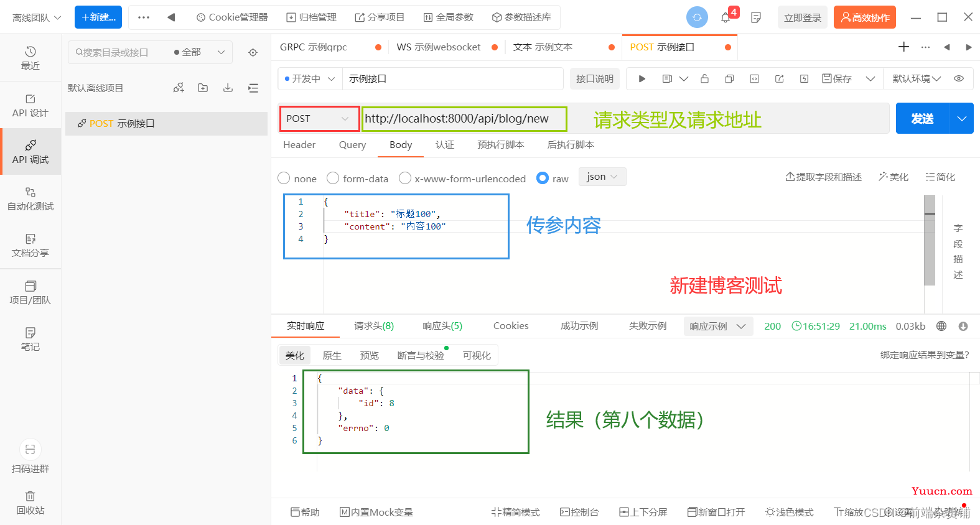980x525 pixels.
Task: Add a new tab with the plus icon
Action: coord(904,47)
